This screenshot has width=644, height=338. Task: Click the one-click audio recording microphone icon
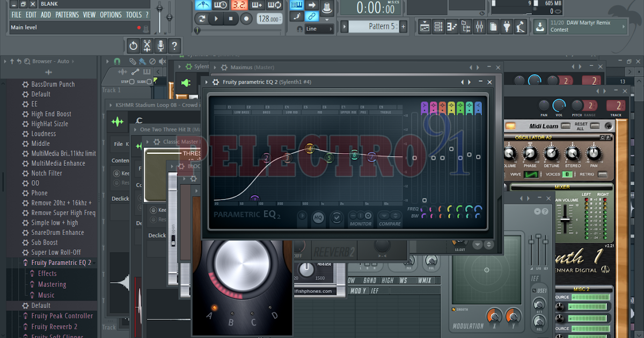pyautogui.click(x=160, y=46)
